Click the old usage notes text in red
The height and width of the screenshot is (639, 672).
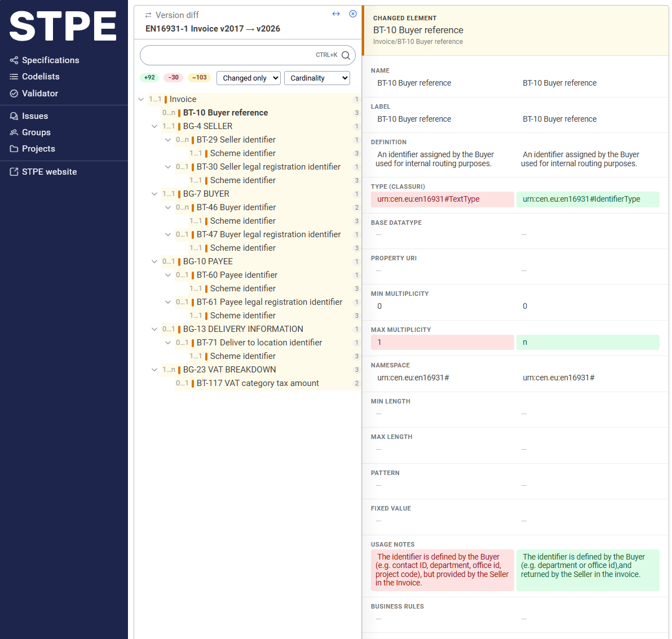tap(442, 570)
